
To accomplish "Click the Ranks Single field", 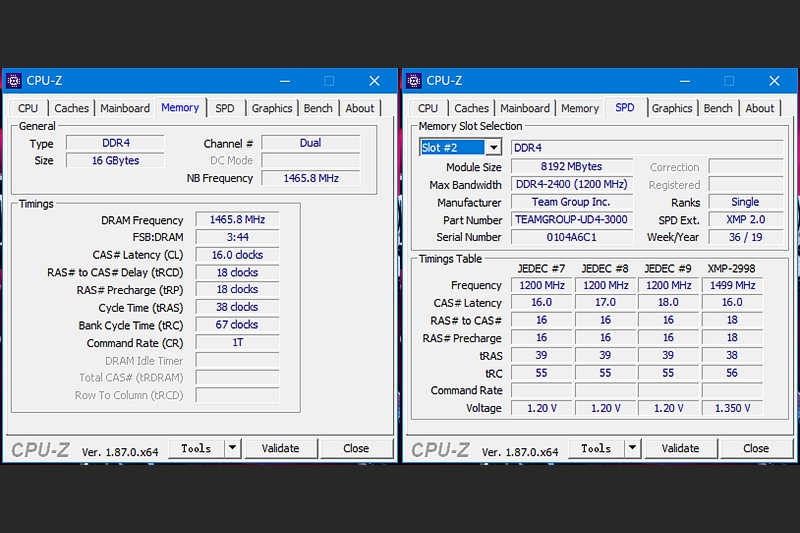I will tap(746, 202).
